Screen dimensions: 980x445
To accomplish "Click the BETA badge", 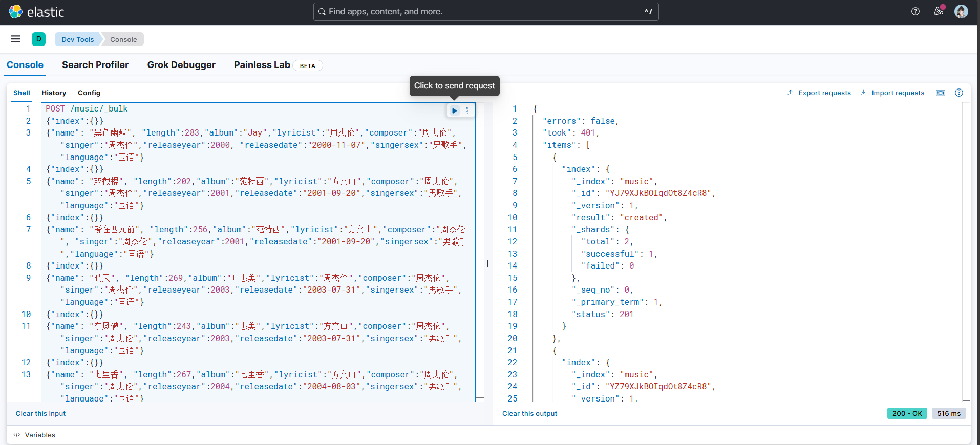I will coord(308,65).
